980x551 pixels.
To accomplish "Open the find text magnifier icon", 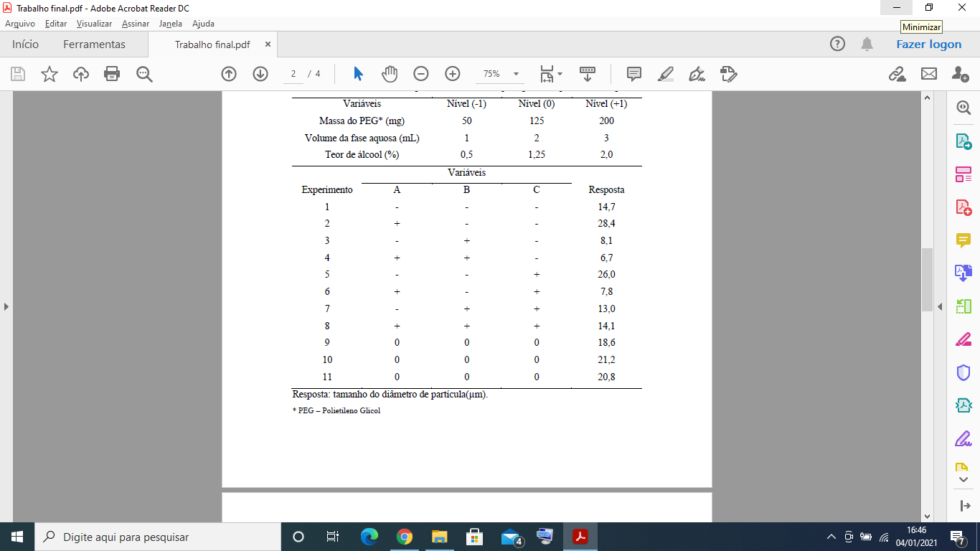I will pos(144,74).
